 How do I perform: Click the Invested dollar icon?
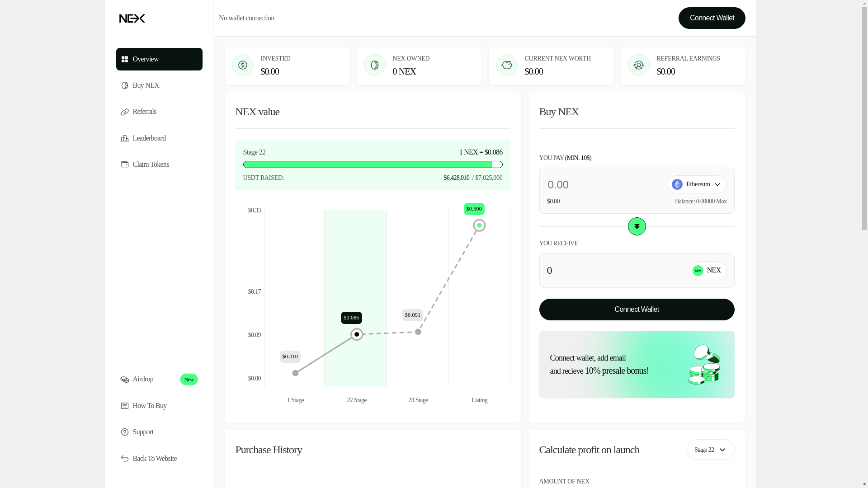(x=243, y=65)
